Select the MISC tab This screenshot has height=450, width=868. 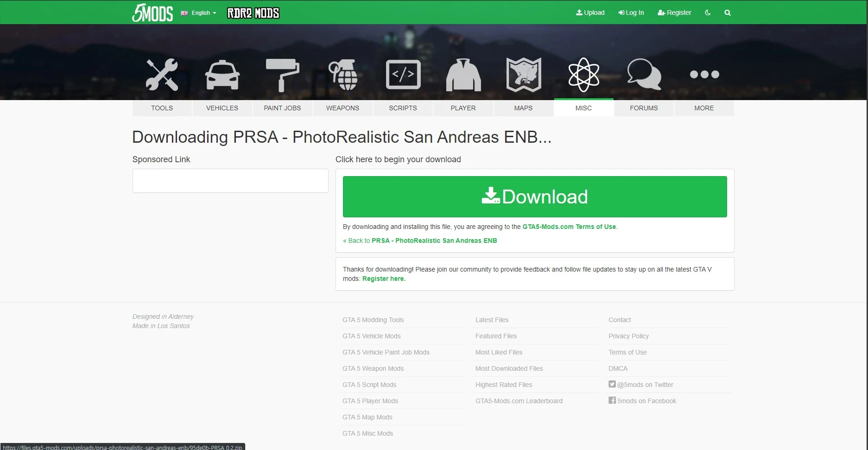[x=583, y=108]
